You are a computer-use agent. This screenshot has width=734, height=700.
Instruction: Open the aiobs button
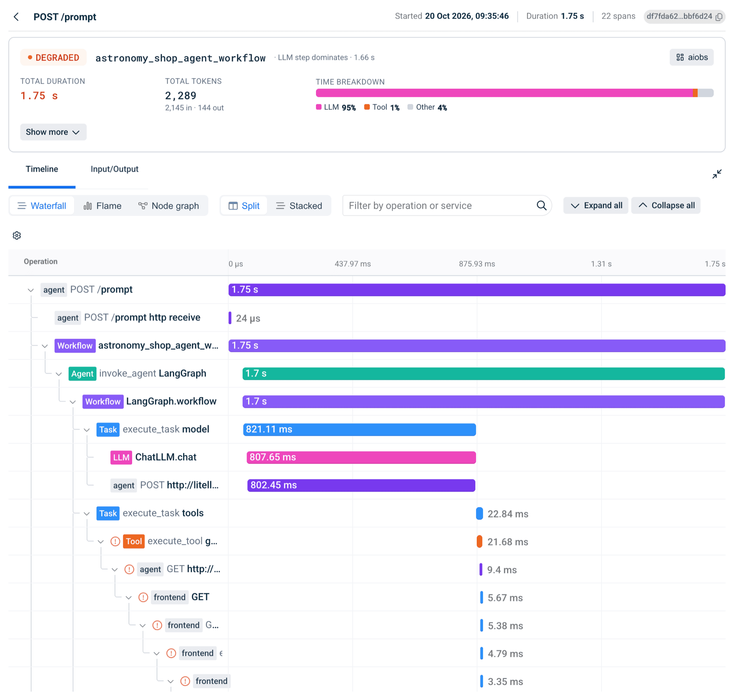pyautogui.click(x=691, y=57)
